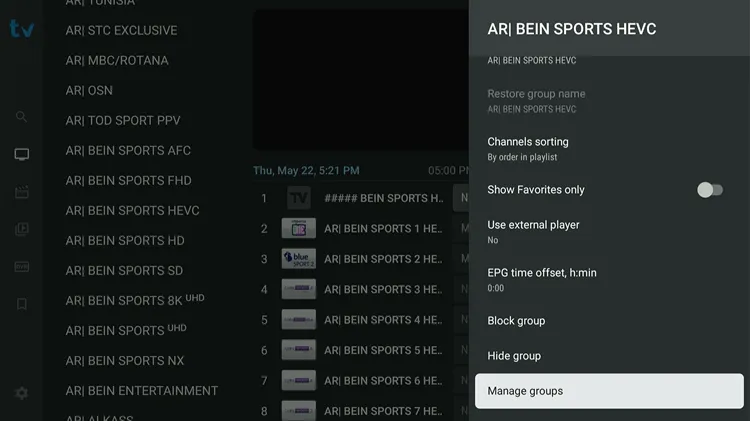This screenshot has width=750, height=421.
Task: Open the settings gear icon
Action: point(22,393)
